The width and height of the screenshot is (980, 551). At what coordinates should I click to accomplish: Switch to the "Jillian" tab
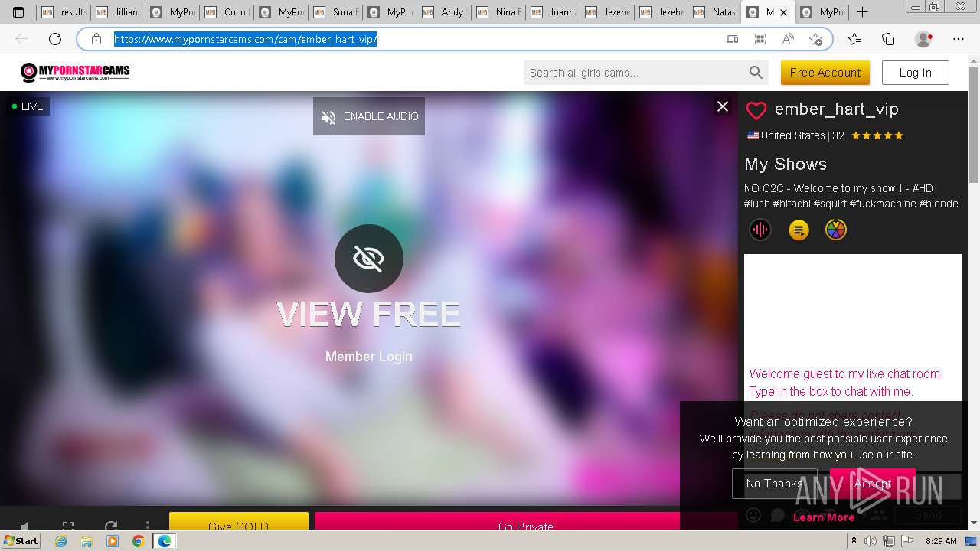[x=118, y=12]
